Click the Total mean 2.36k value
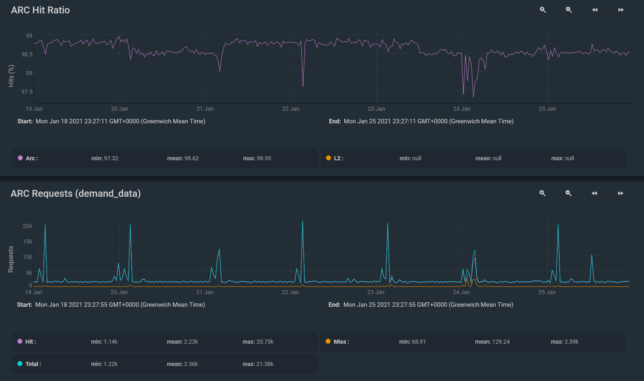The width and height of the screenshot is (644, 381). point(182,364)
